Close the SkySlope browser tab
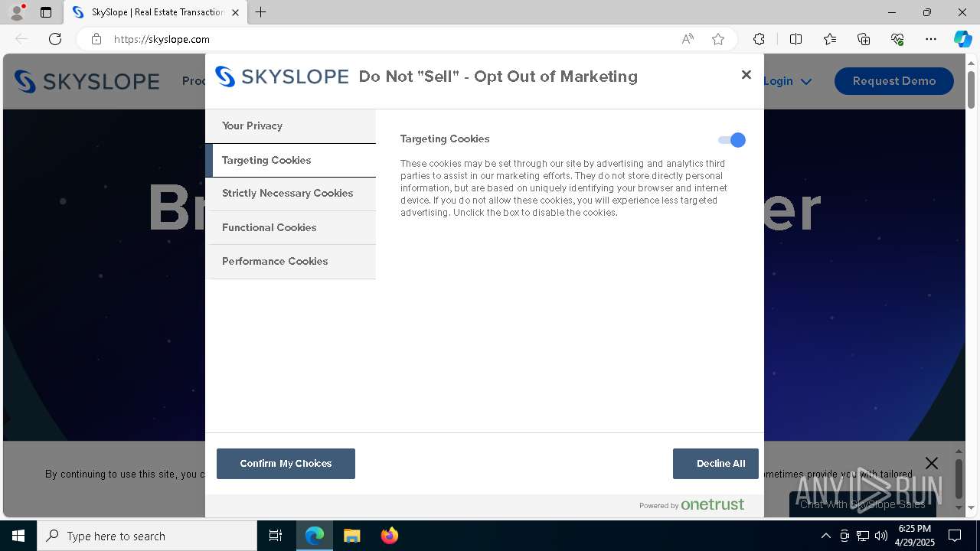 [235, 12]
